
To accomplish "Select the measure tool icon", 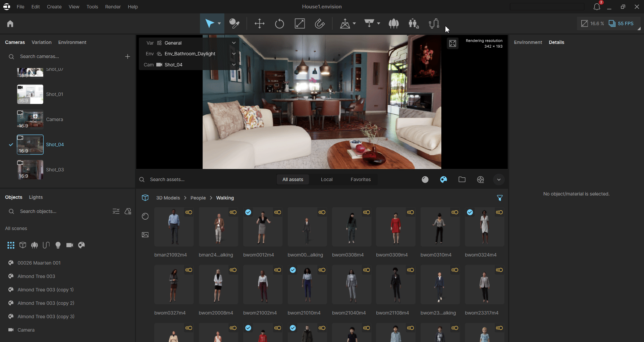I will 320,23.
